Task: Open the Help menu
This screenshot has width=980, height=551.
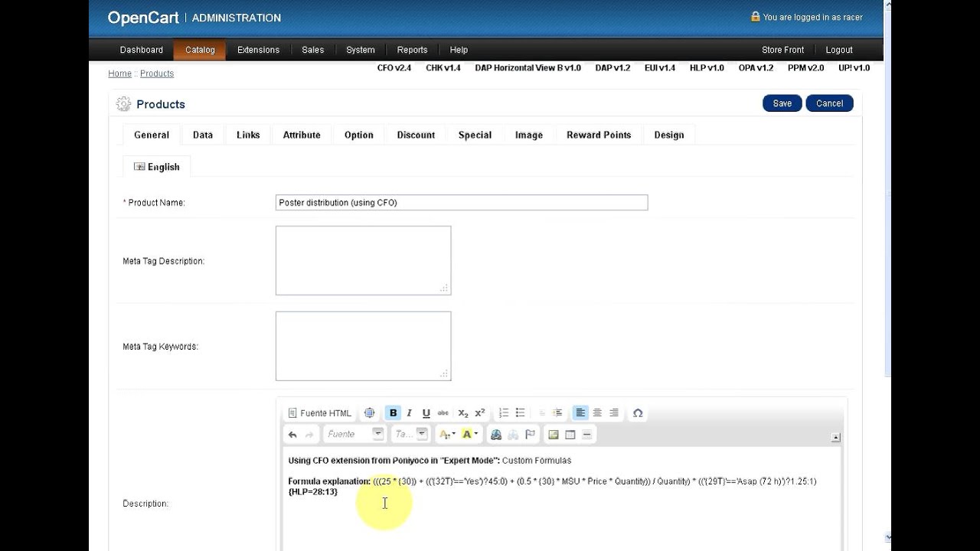Action: click(459, 50)
